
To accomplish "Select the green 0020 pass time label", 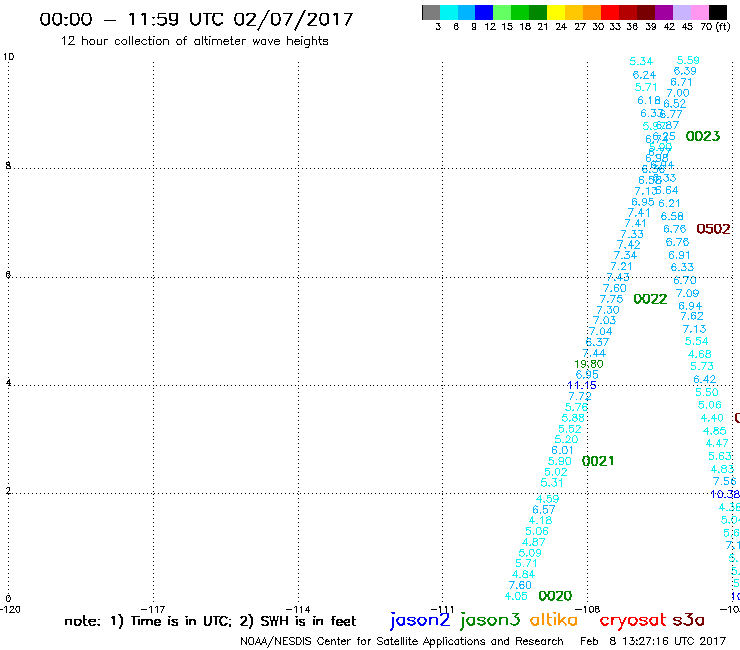I will coord(555,596).
